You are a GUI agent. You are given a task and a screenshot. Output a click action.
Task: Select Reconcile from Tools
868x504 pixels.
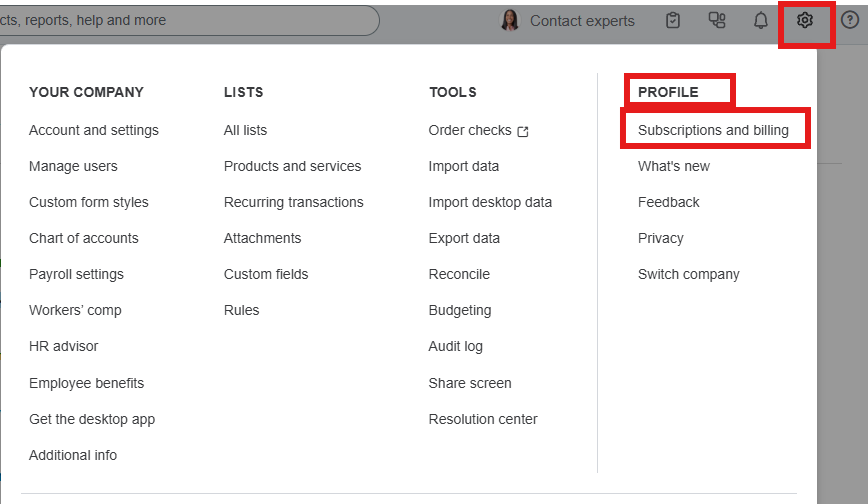click(x=459, y=274)
